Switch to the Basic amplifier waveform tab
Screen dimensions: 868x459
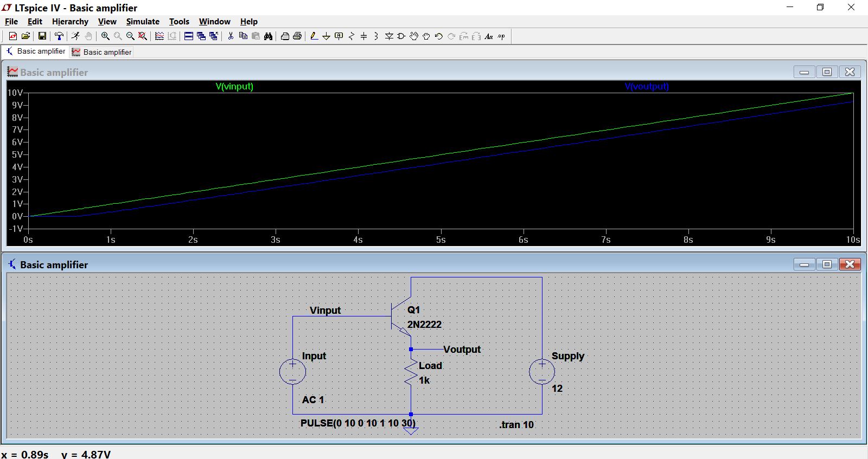coord(101,52)
